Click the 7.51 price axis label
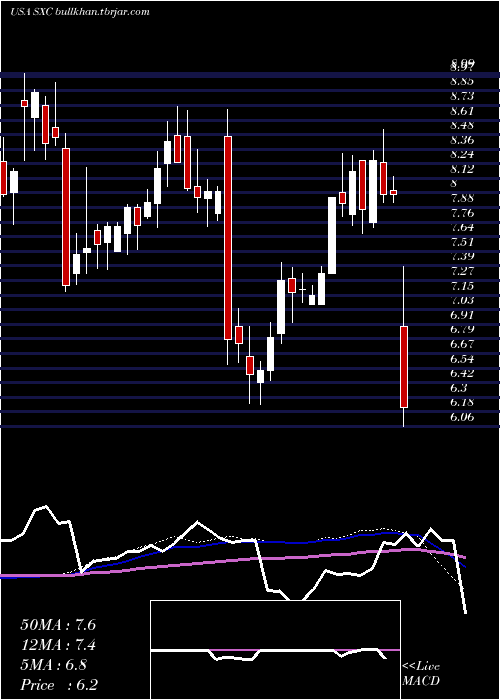Screen dimensions: 500x700 [462, 242]
